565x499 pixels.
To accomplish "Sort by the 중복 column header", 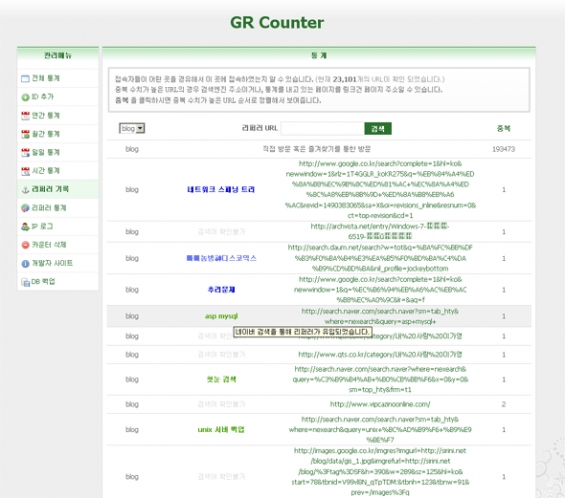I will 503,128.
